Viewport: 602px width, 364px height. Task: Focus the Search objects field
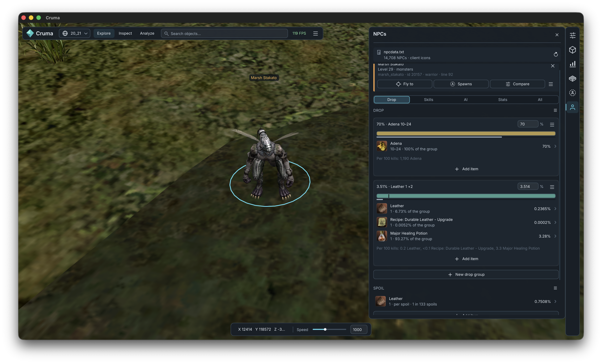(x=224, y=33)
